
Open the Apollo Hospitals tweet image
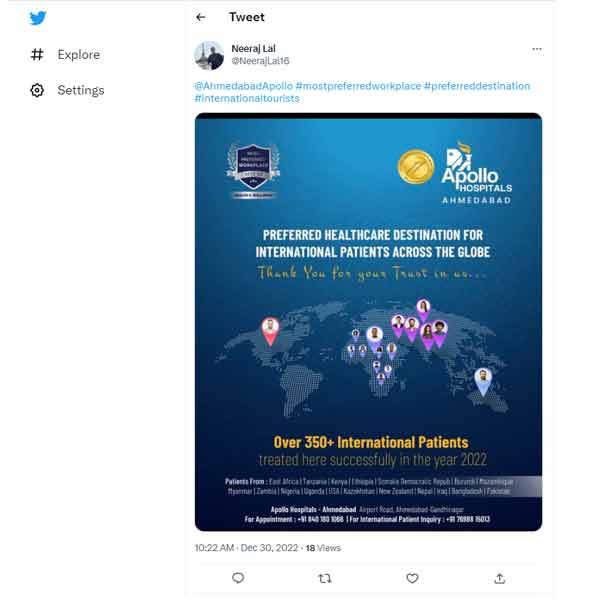click(368, 322)
